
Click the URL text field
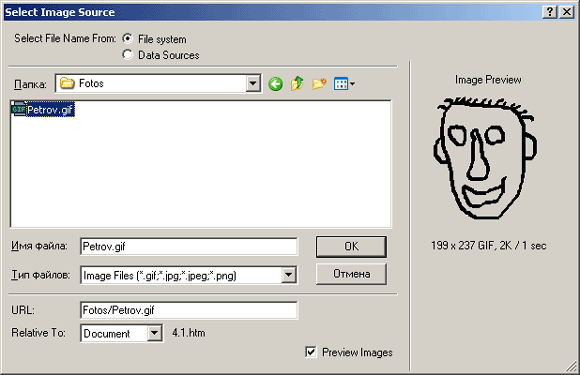[189, 310]
